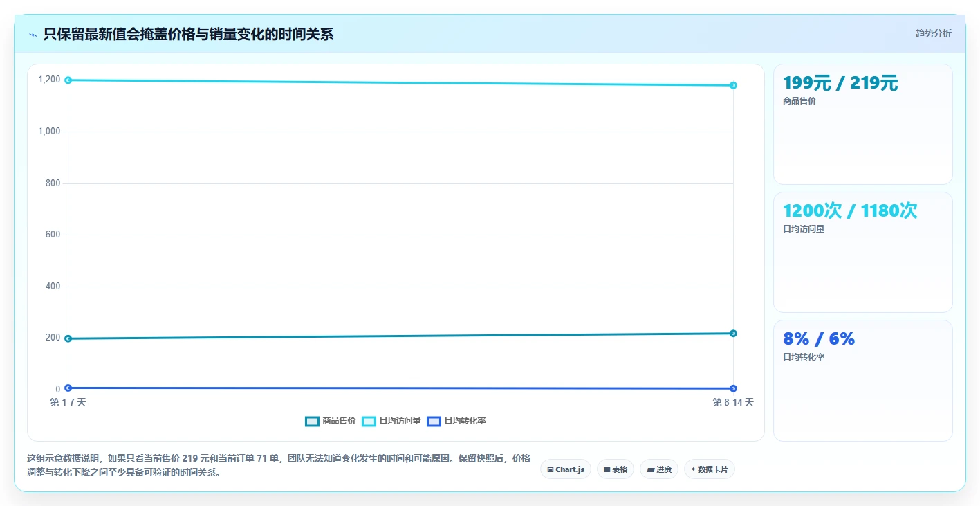This screenshot has width=980, height=506.
Task: Click the 1200次 / 1180次 value
Action: click(850, 210)
